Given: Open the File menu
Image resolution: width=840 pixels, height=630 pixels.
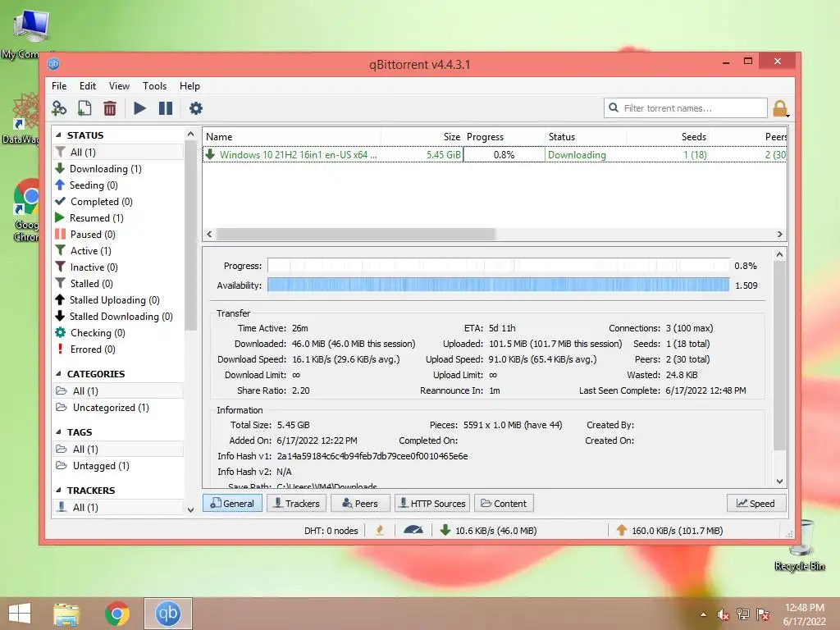Looking at the screenshot, I should point(59,85).
